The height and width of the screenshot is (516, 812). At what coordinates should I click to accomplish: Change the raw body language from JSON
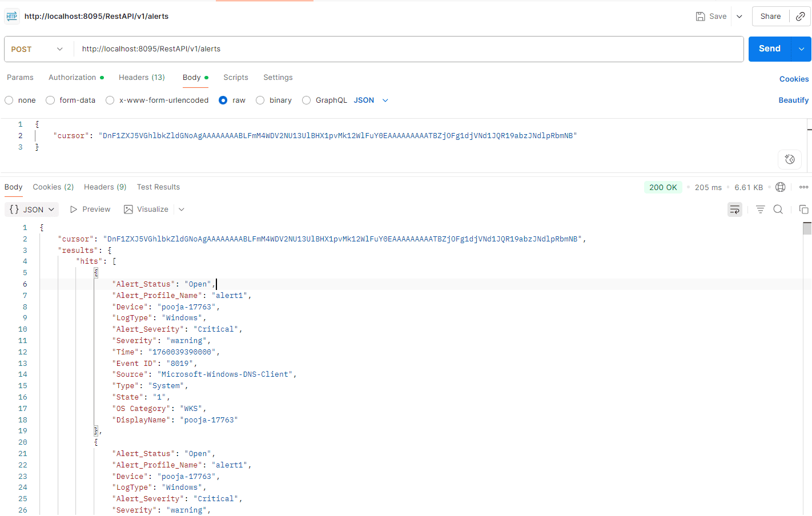click(x=371, y=100)
